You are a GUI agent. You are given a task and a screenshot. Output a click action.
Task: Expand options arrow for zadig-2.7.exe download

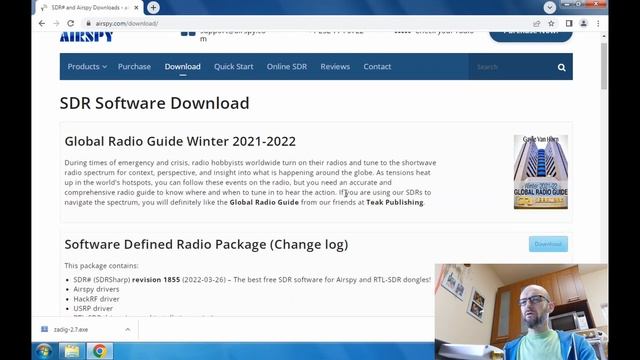click(127, 329)
